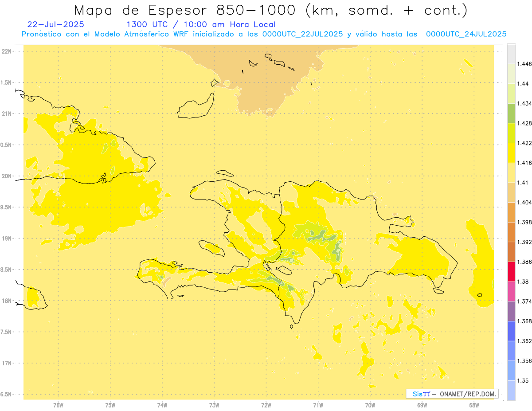Click the bright yellow 1.416–1.422 legend swatch
The height and width of the screenshot is (411, 532).
tap(511, 153)
